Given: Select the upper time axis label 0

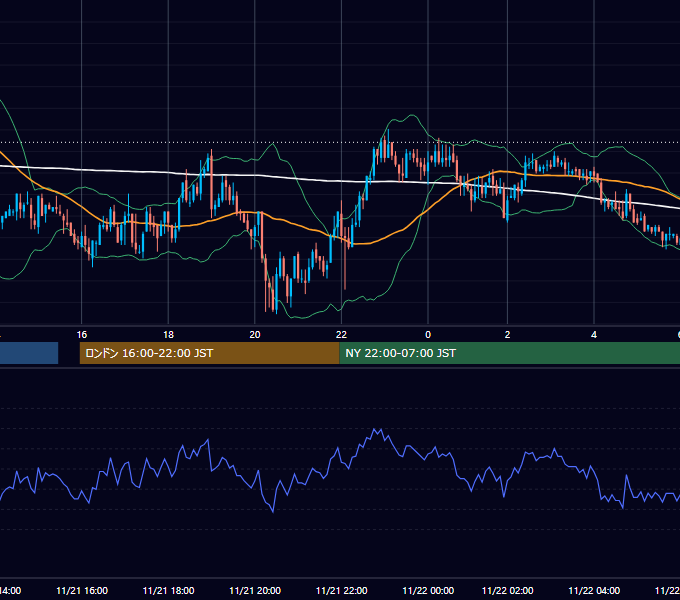Looking at the screenshot, I should coord(428,335).
